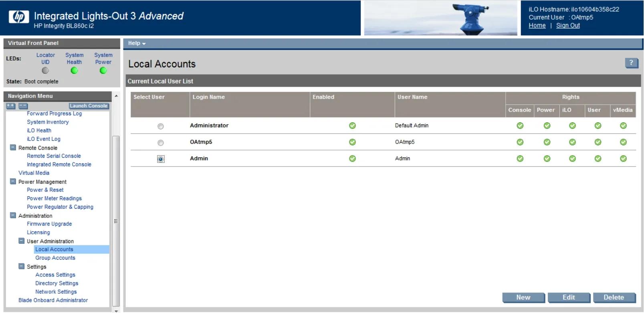Image resolution: width=644 pixels, height=313 pixels.
Task: Click Administrator's Enabled green checkmark
Action: (x=352, y=126)
